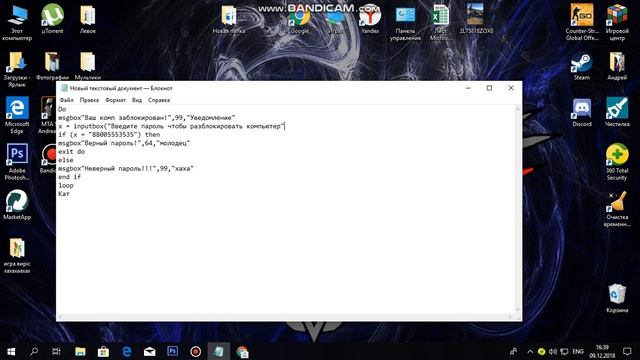Click the "Кат" line

click(64, 194)
